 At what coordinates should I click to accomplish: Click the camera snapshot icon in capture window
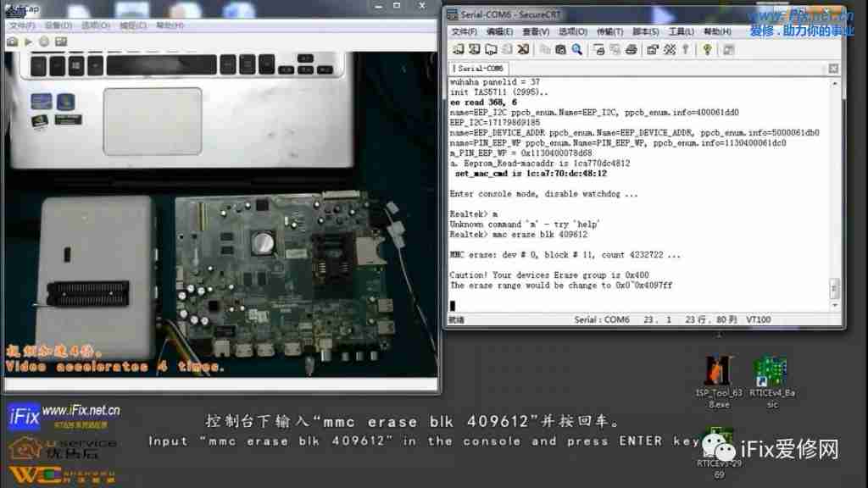12,41
